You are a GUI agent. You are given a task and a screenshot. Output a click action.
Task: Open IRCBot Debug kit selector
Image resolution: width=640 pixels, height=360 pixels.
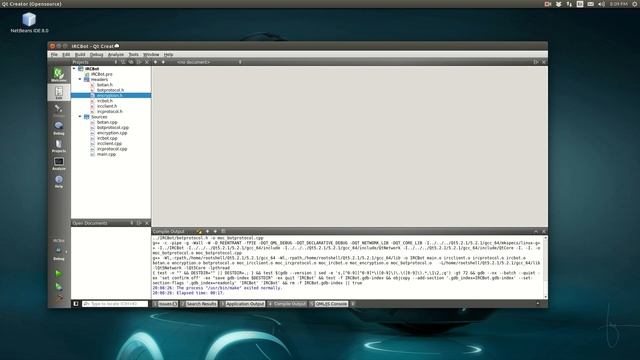click(59, 249)
